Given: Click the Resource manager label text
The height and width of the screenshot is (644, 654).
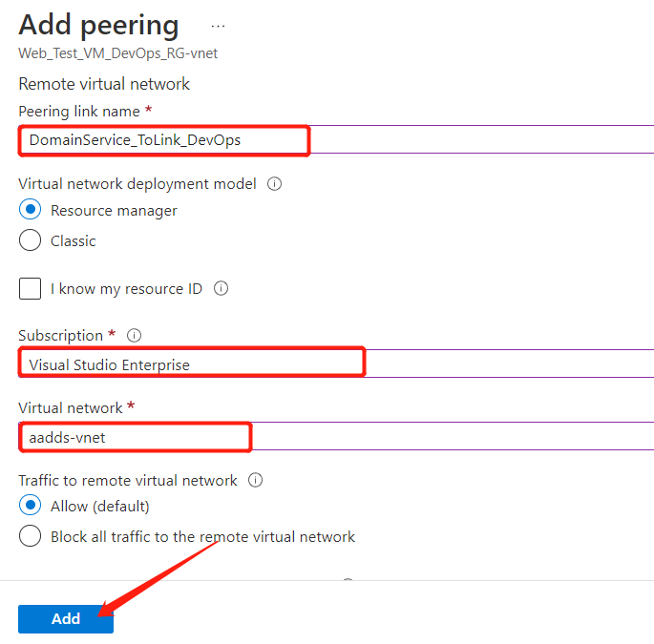Looking at the screenshot, I should point(114,211).
